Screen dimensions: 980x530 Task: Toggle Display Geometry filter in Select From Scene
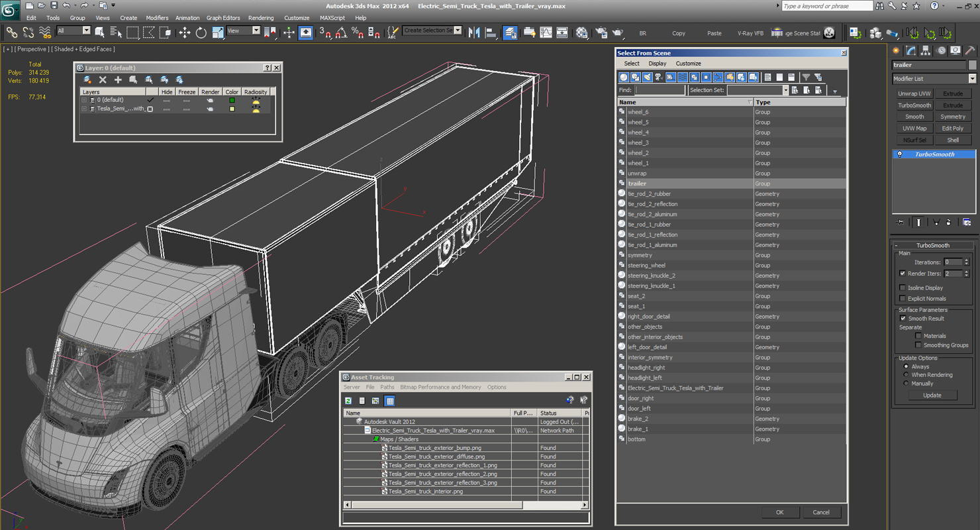click(x=624, y=78)
